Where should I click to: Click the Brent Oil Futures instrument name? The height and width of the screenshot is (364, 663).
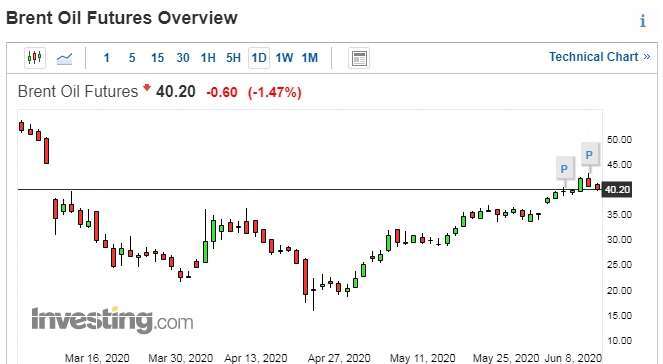coord(78,91)
